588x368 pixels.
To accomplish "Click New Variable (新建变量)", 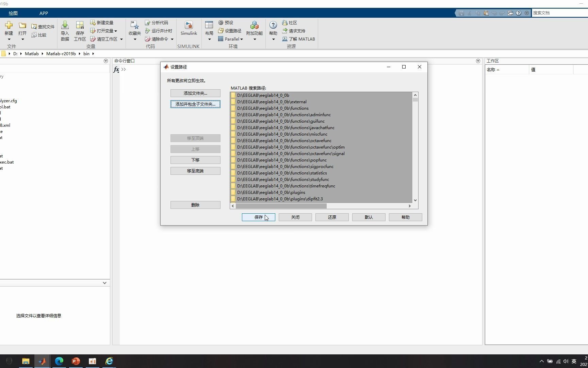I will [102, 22].
